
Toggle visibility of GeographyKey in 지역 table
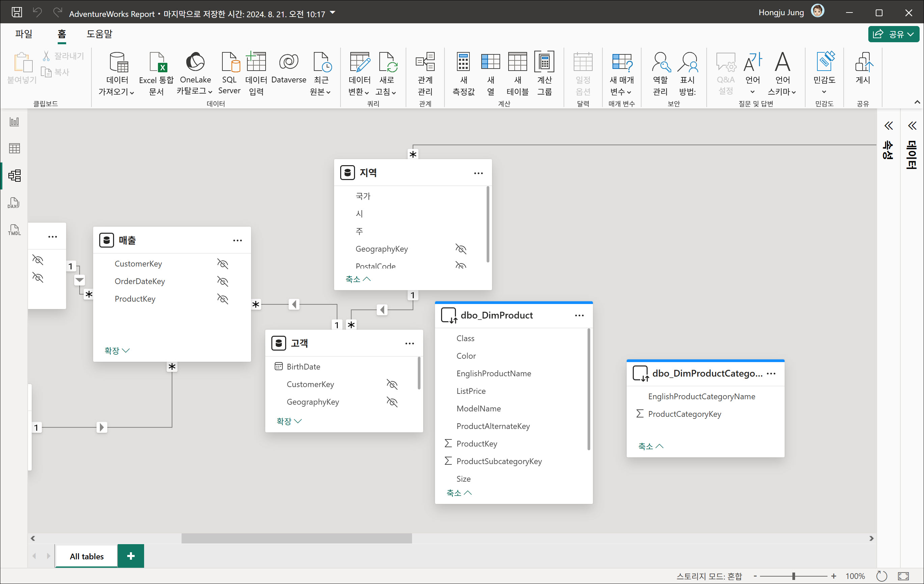[460, 249]
